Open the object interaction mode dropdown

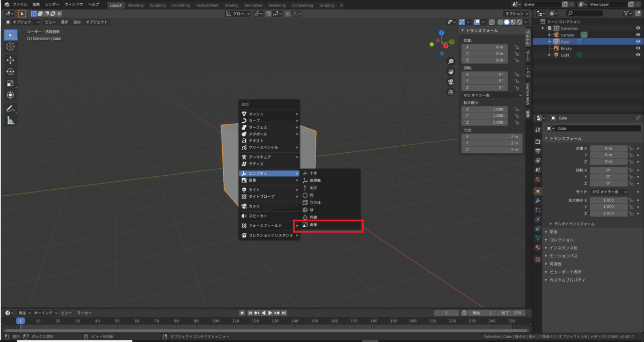pyautogui.click(x=23, y=22)
